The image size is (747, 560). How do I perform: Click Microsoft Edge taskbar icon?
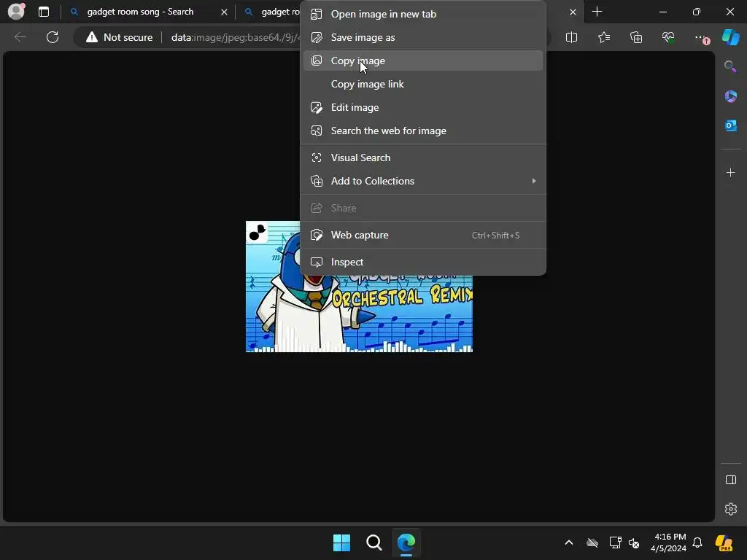click(406, 542)
